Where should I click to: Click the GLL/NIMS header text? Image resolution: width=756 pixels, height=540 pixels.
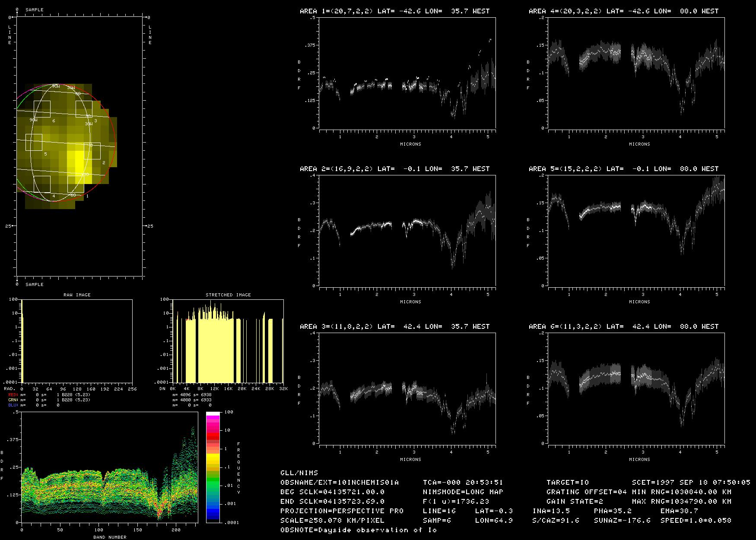click(x=299, y=473)
